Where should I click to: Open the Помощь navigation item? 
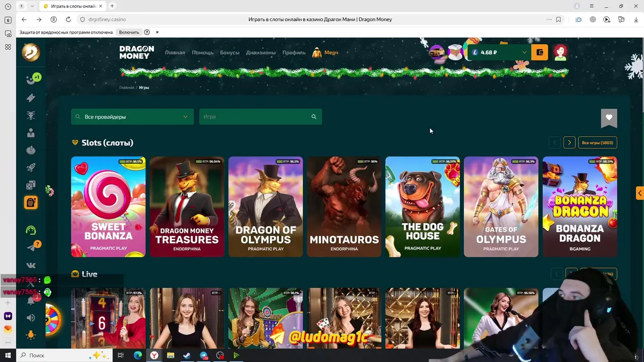(x=203, y=52)
